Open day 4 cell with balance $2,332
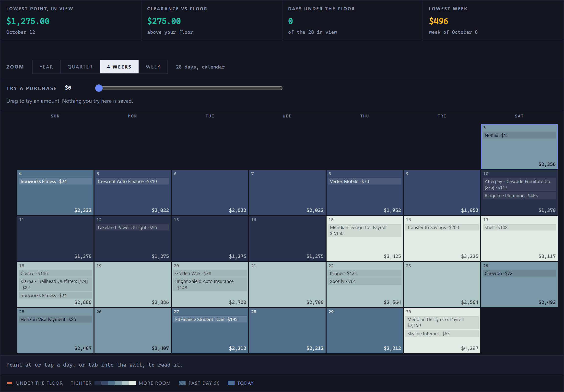The image size is (564, 392). click(x=55, y=193)
